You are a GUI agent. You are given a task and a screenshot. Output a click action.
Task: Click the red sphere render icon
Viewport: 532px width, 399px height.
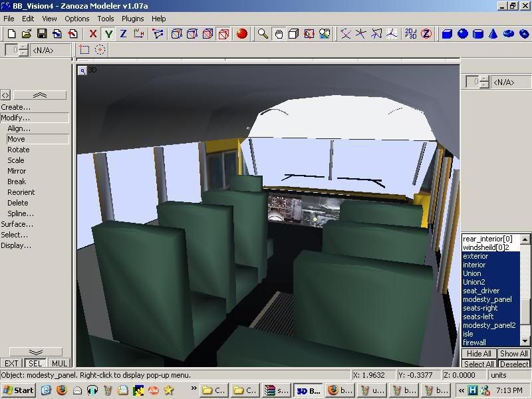pos(242,34)
